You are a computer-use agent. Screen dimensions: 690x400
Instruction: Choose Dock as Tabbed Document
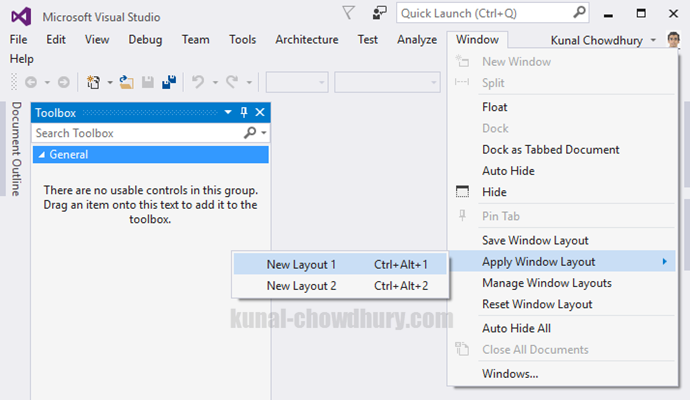point(563,150)
